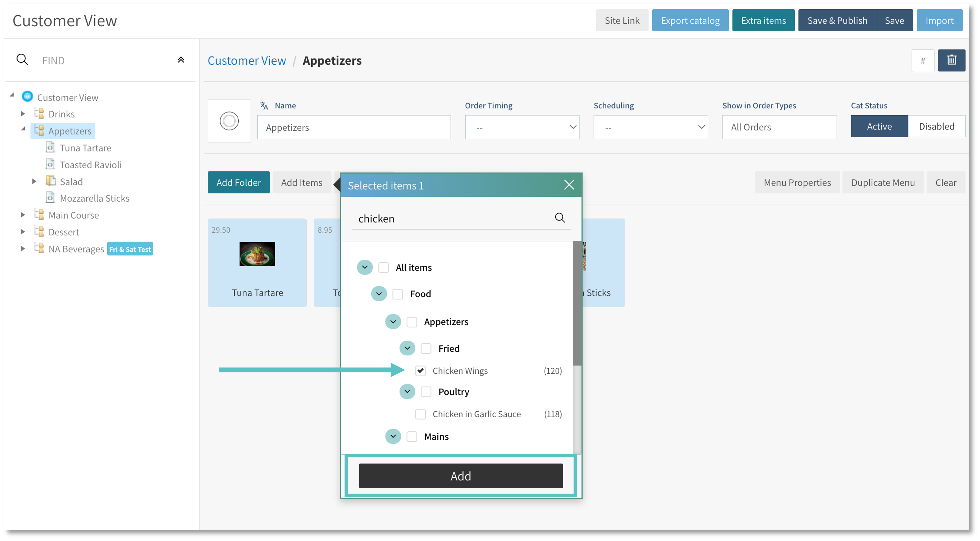
Task: Open the Order Timing dropdown
Action: (x=522, y=127)
